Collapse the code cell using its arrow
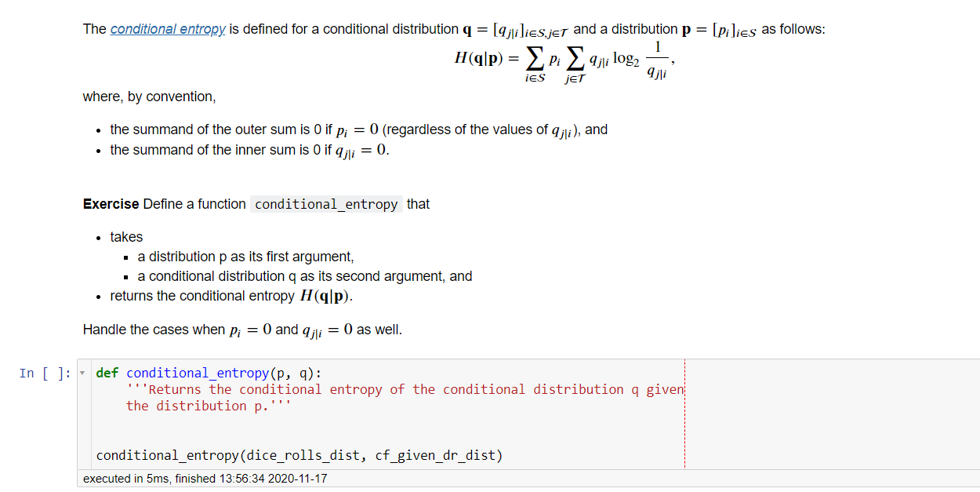The width and height of the screenshot is (980, 492). point(82,372)
